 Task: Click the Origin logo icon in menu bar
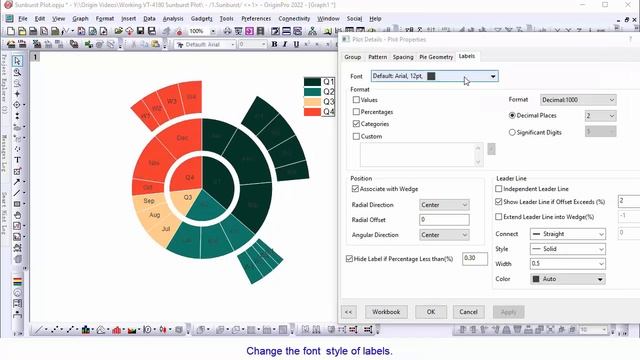[9, 19]
